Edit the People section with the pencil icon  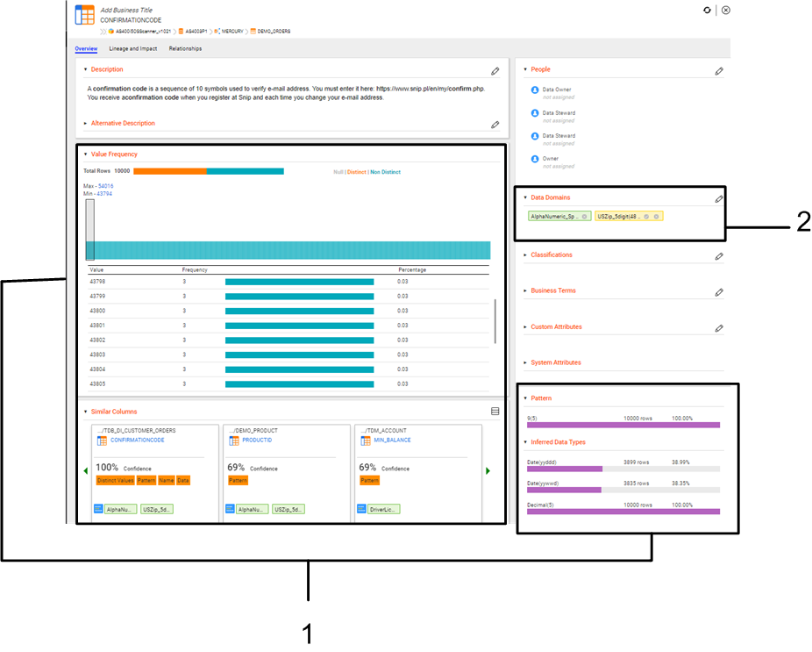(x=719, y=71)
